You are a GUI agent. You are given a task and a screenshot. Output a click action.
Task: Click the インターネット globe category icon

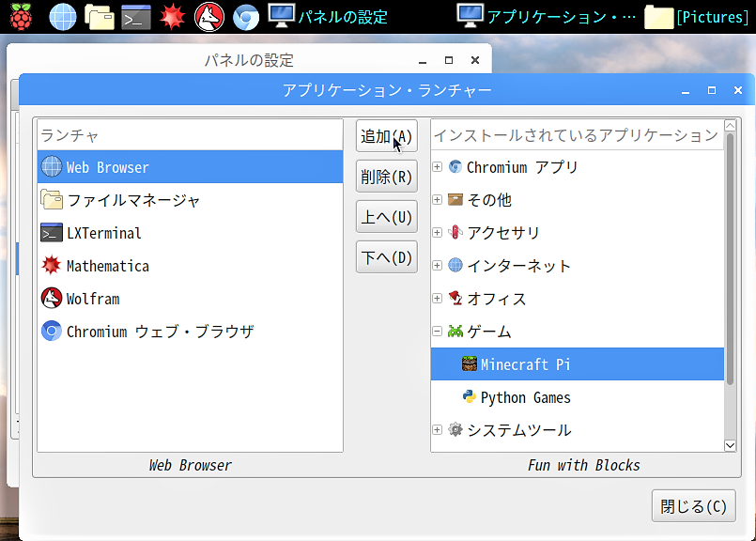(455, 265)
